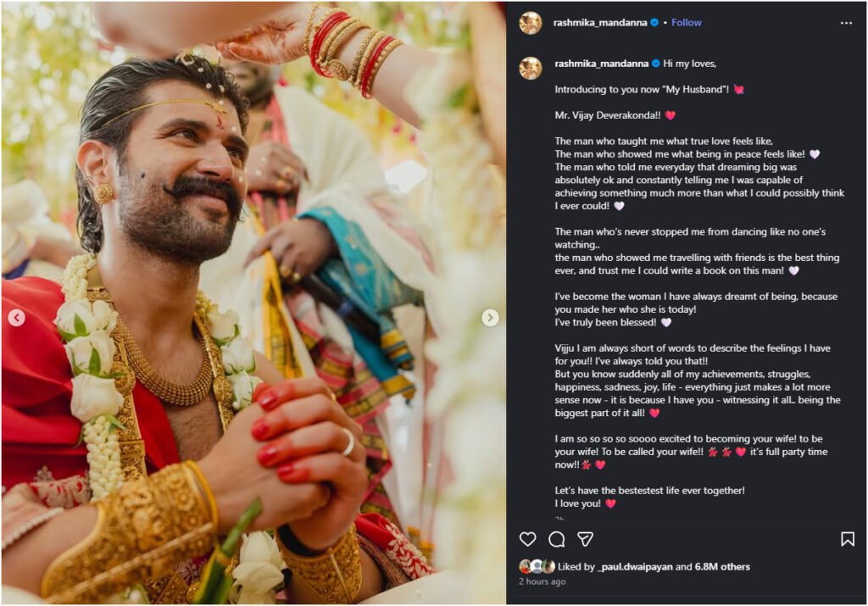The image size is (868, 606).
Task: Advance to the next photo with the right arrow
Action: 488,318
